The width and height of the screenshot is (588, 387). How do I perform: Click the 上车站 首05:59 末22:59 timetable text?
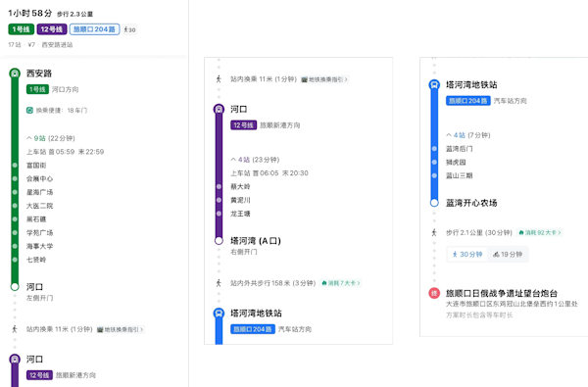[66, 152]
